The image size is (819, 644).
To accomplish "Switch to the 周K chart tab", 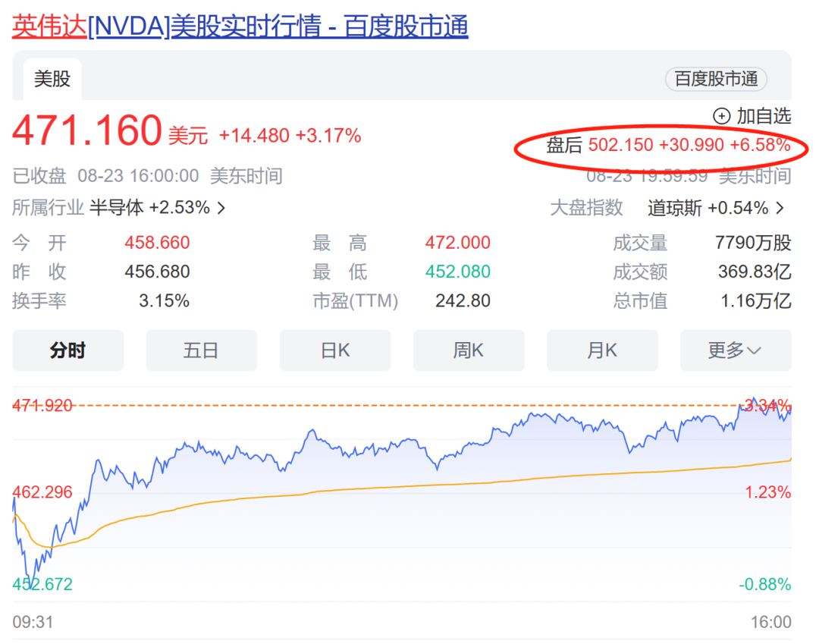I will [x=469, y=350].
